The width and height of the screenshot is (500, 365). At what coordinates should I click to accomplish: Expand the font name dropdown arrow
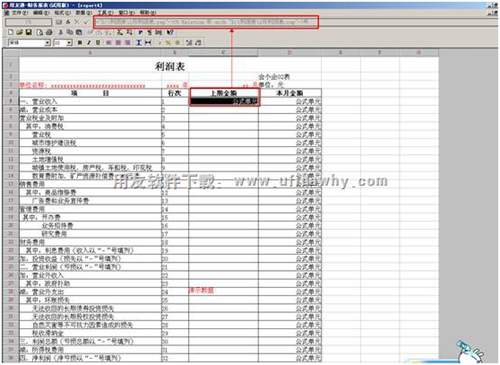click(x=47, y=43)
